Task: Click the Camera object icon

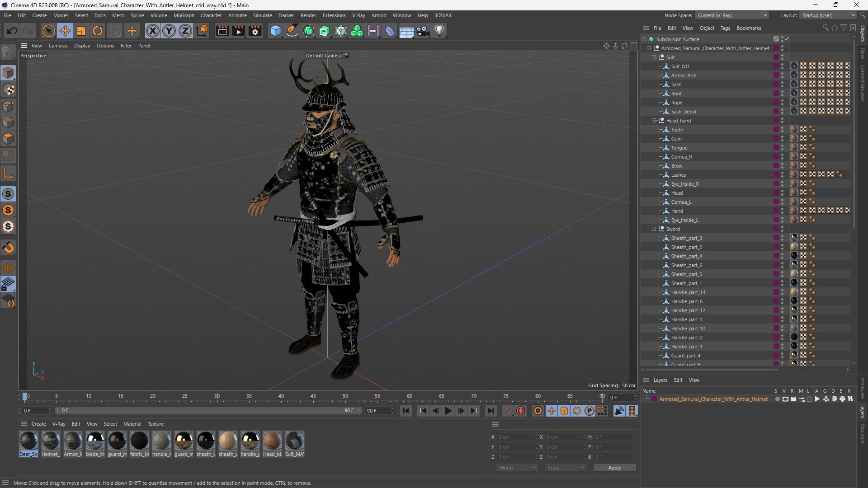Action: coord(423,31)
